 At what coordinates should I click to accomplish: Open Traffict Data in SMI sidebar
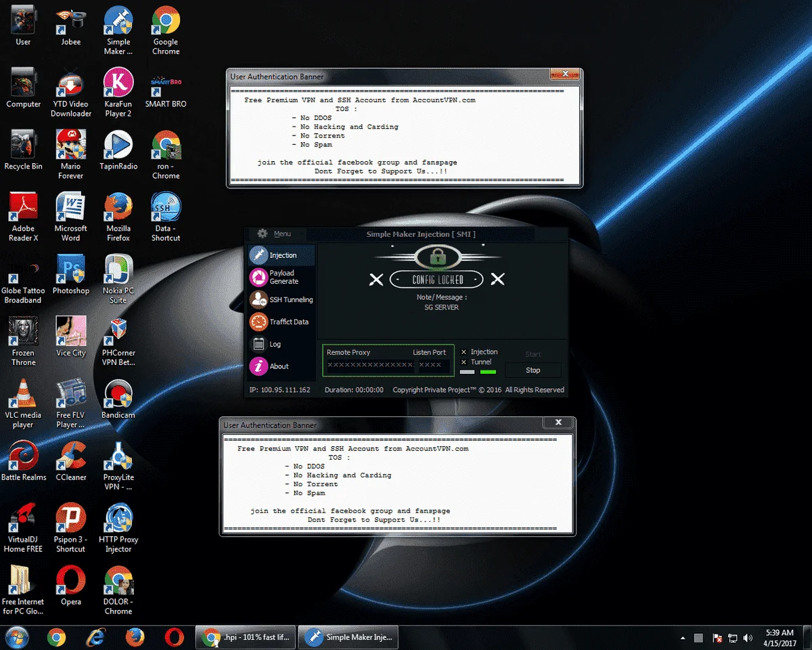click(x=281, y=322)
